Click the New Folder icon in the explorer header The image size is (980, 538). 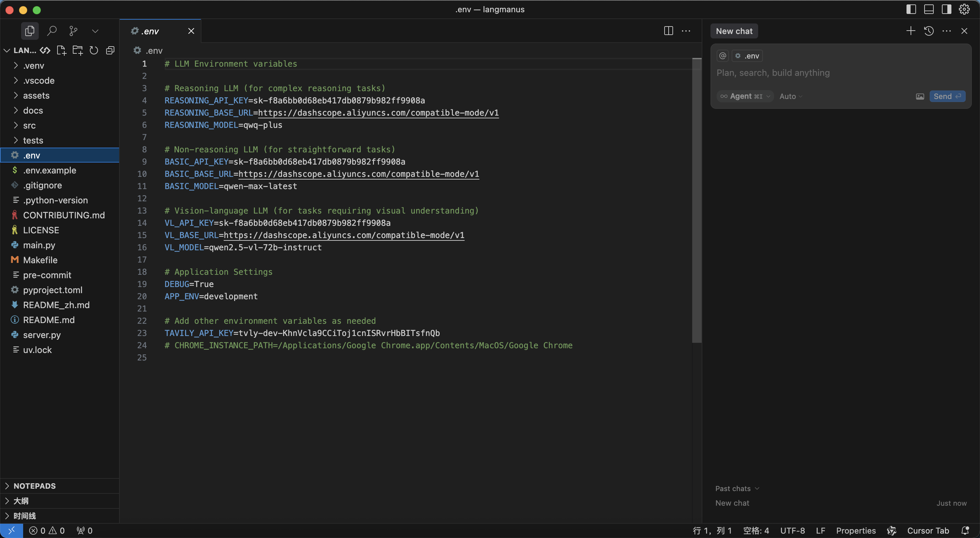78,50
